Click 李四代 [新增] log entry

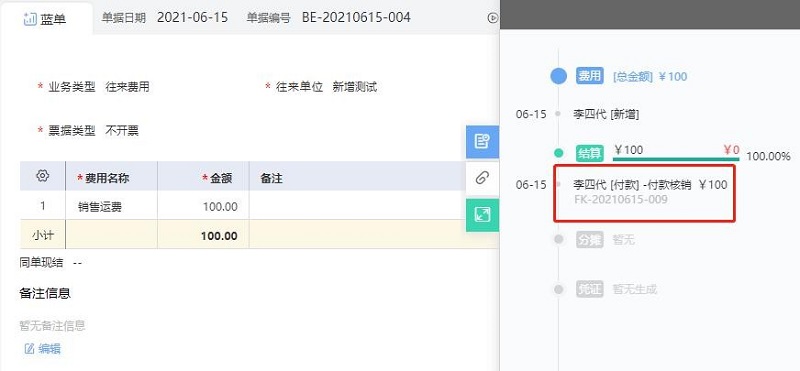606,114
